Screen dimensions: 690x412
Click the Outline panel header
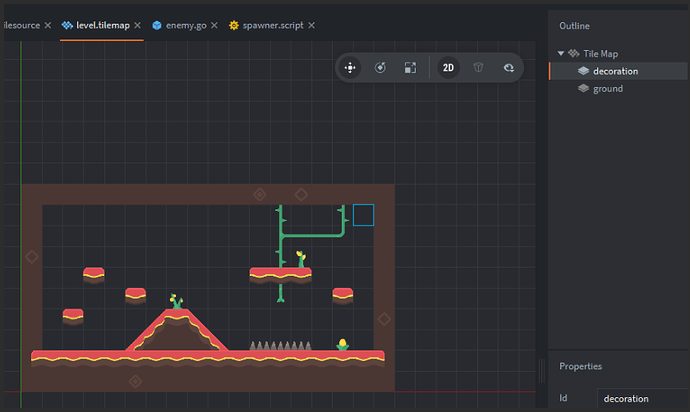[x=574, y=26]
